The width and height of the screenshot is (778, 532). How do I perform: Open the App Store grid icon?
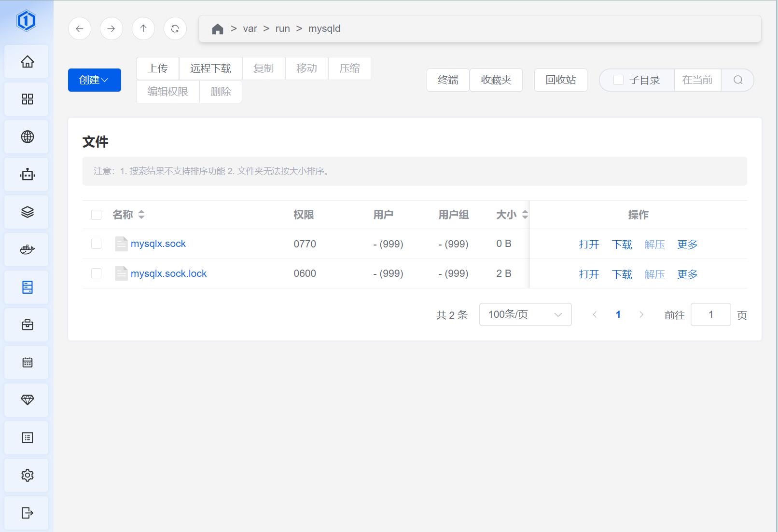(x=27, y=99)
